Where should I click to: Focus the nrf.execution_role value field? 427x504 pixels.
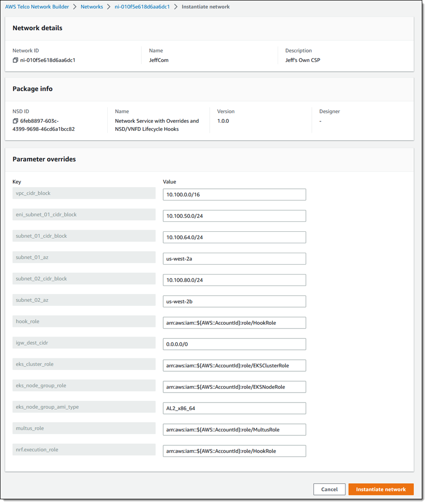pos(234,451)
